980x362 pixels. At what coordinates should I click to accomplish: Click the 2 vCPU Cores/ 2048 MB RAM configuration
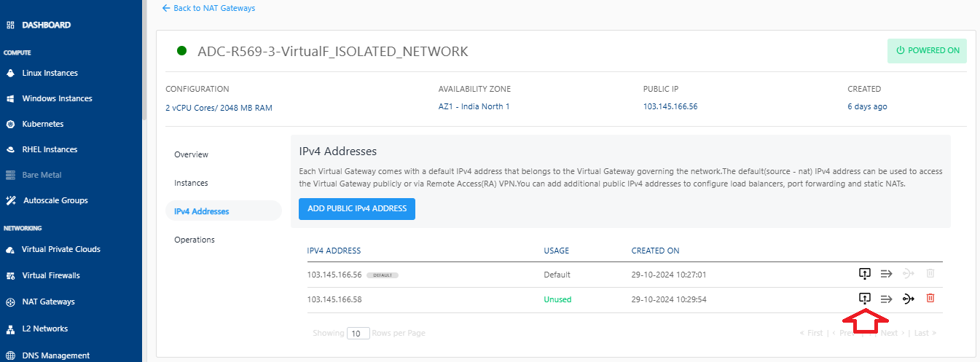click(219, 108)
